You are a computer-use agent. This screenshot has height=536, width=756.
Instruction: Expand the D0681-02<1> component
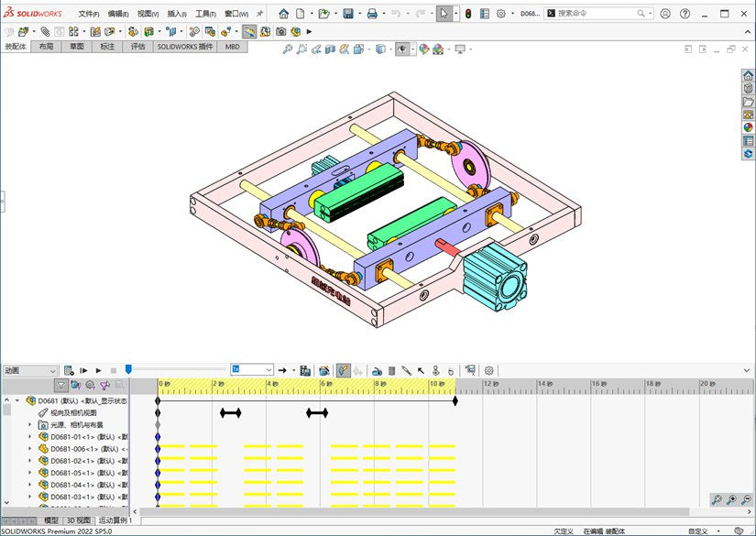pos(30,461)
